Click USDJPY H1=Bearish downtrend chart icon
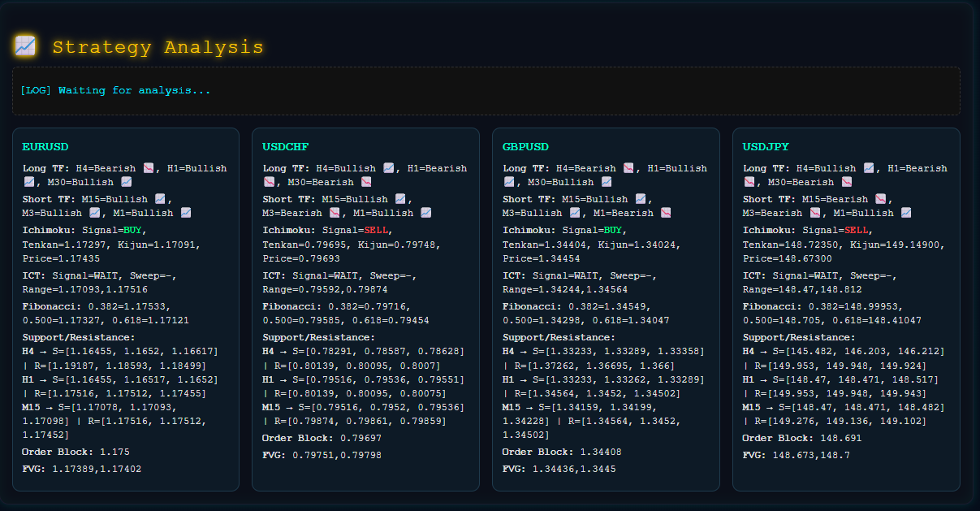The height and width of the screenshot is (511, 980). pyautogui.click(x=749, y=182)
